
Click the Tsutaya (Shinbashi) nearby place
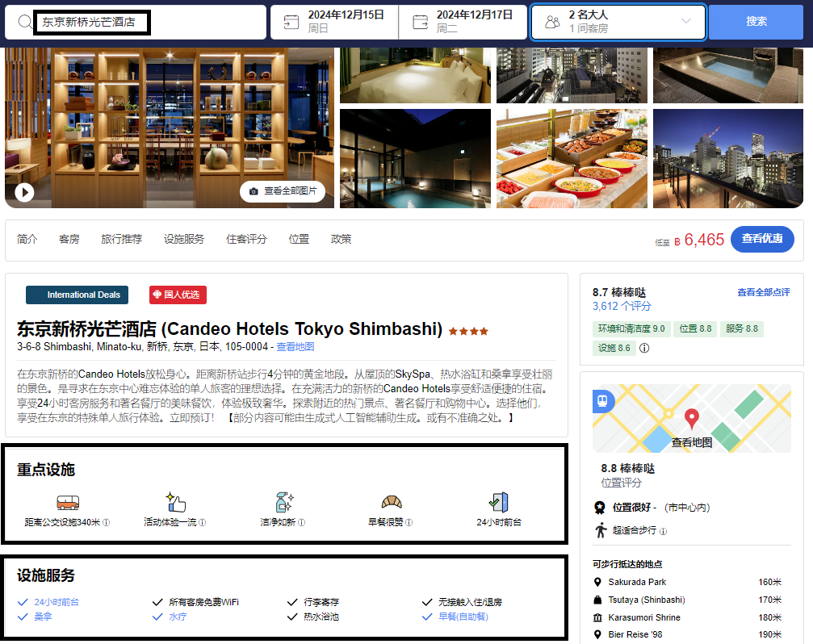pos(647,600)
